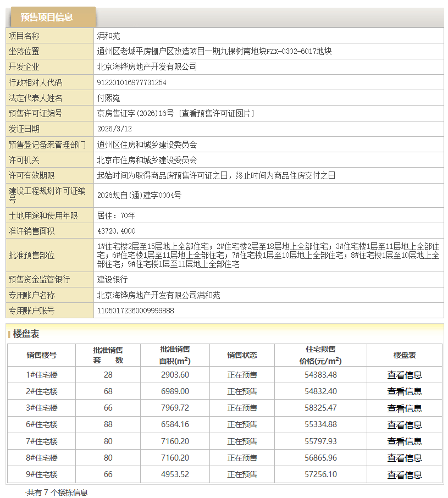Viewport: 448px width, 498px height.
Task: Click 查看信息 in the 9#住宅楼 row
Action: pyautogui.click(x=404, y=475)
